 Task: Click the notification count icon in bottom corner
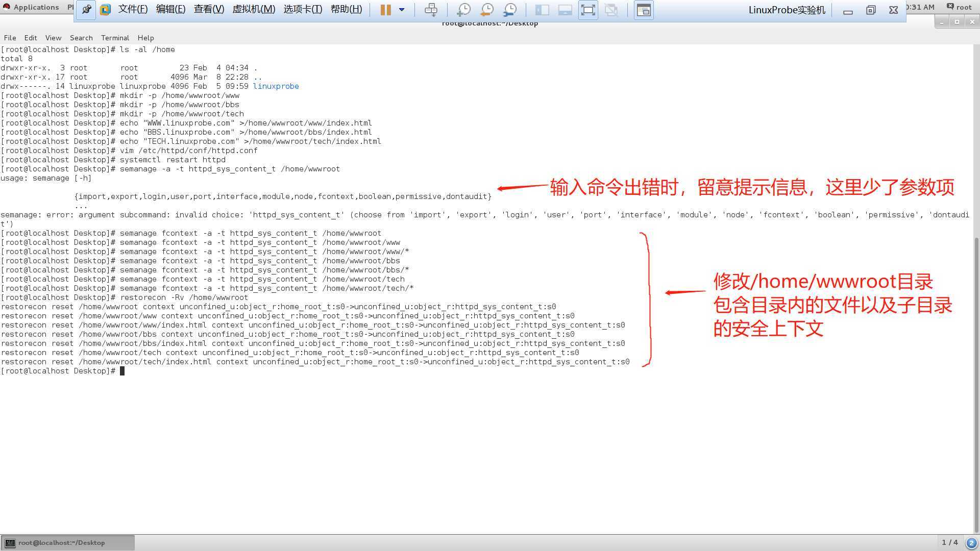click(971, 543)
